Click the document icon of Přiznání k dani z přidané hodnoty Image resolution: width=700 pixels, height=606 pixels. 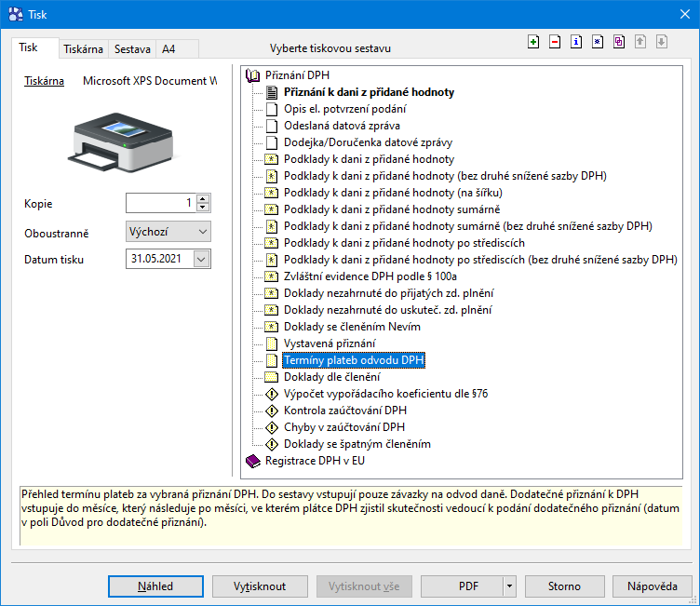pos(272,92)
